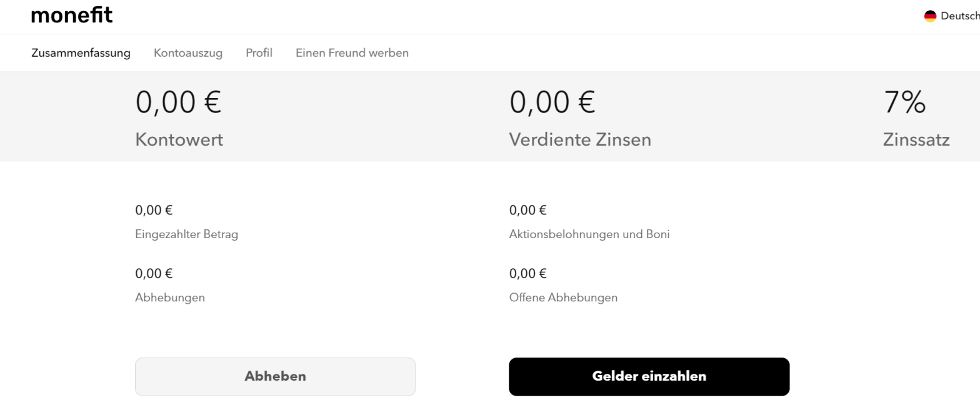
Task: Click the Aktionsbelohnungen und Boni label
Action: (589, 235)
